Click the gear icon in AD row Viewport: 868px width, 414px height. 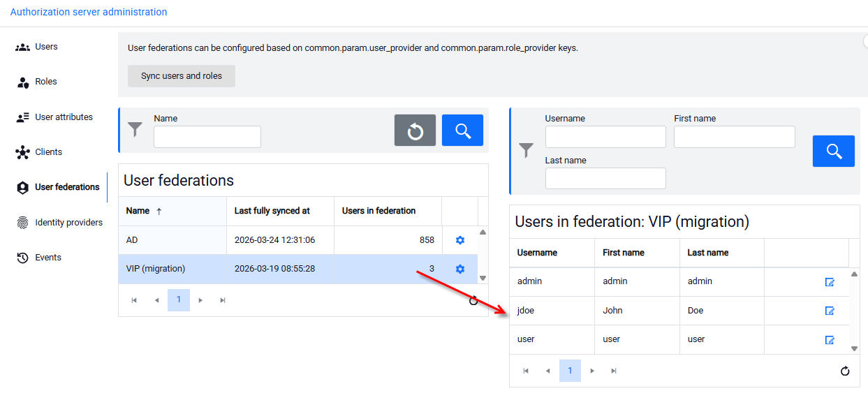tap(459, 240)
